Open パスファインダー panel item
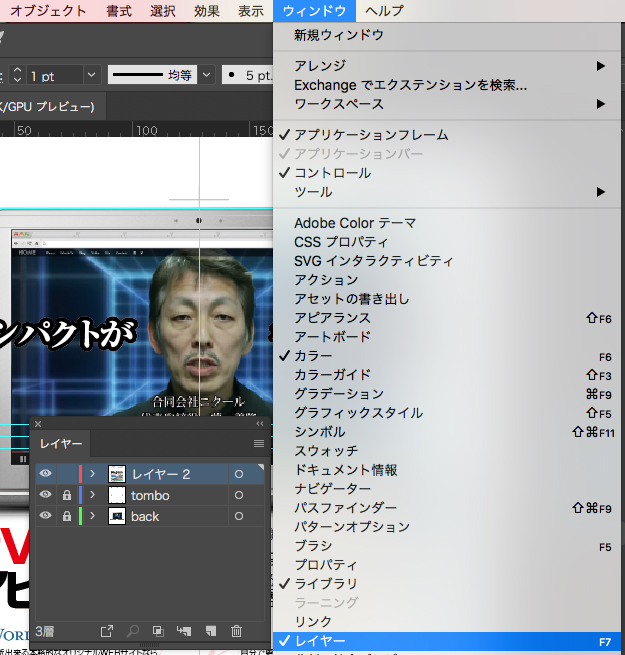The width and height of the screenshot is (625, 655). 447,508
